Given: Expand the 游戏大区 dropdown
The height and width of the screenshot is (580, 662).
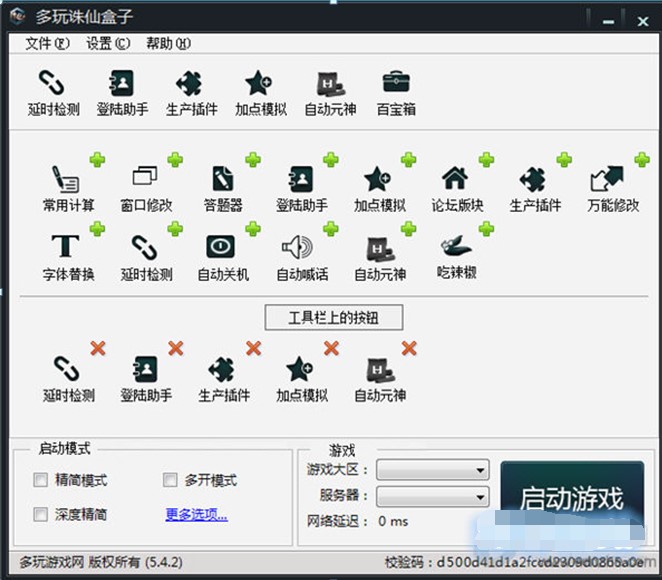Looking at the screenshot, I should click(433, 470).
